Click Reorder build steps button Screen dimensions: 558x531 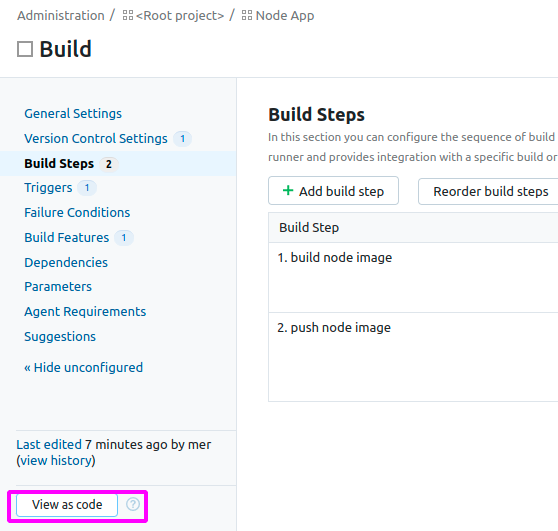pyautogui.click(x=490, y=191)
